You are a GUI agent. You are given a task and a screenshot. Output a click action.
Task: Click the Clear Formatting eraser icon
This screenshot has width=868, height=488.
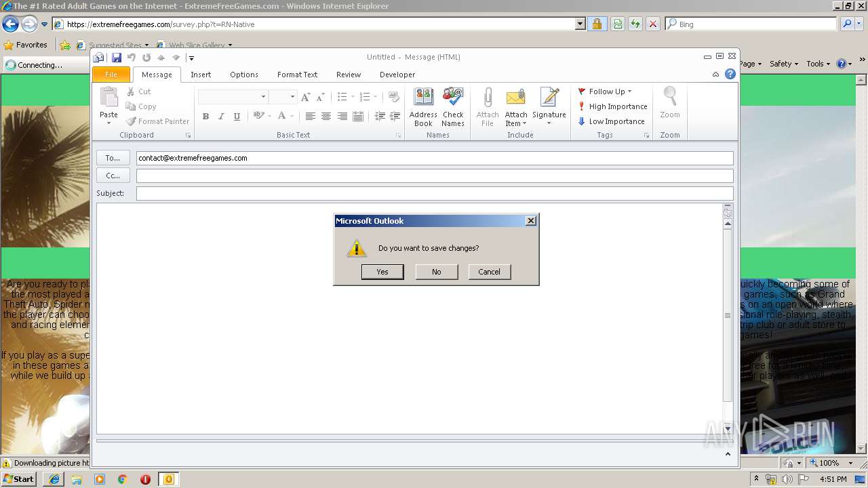coord(394,97)
